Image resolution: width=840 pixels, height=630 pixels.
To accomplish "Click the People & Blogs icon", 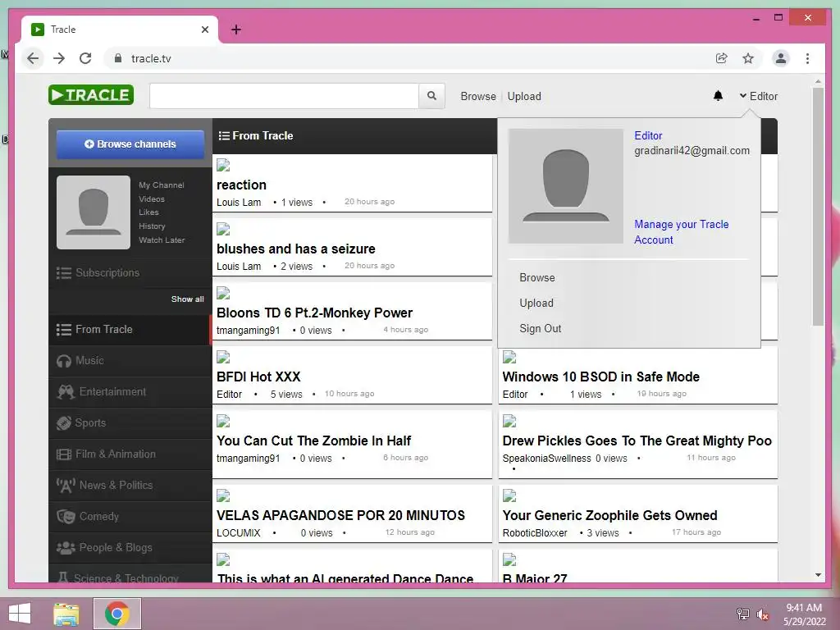I will tap(66, 547).
